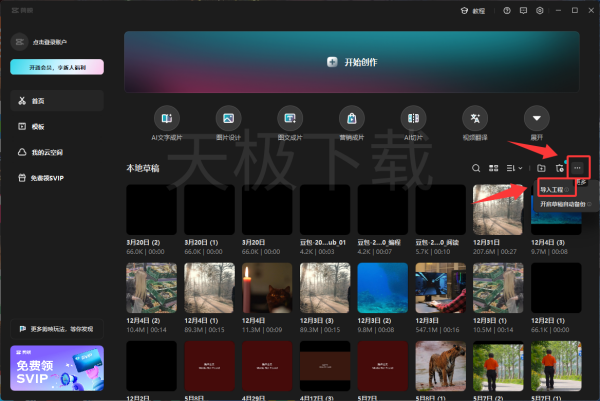Expand the 展开 more tools arrow
Screen dimensions: 600x401
click(x=538, y=117)
